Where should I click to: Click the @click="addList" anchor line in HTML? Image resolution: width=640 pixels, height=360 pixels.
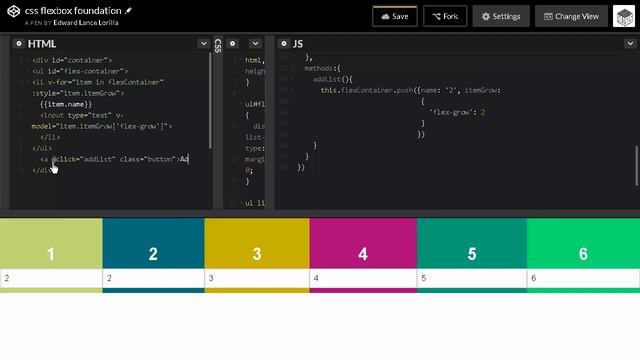114,159
